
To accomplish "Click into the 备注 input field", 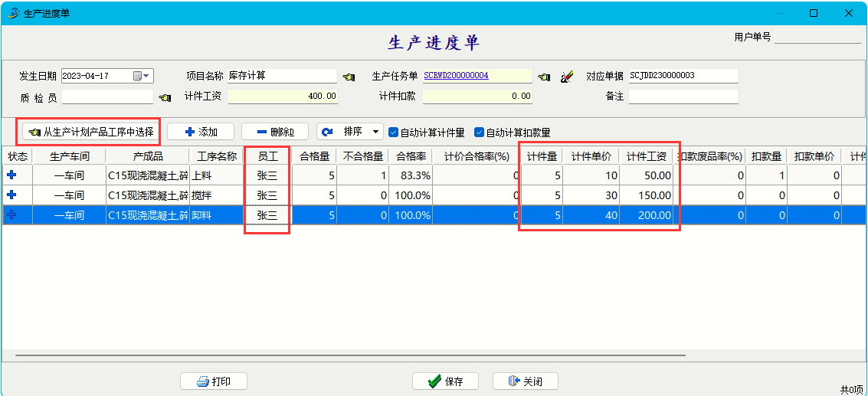I will (x=683, y=97).
